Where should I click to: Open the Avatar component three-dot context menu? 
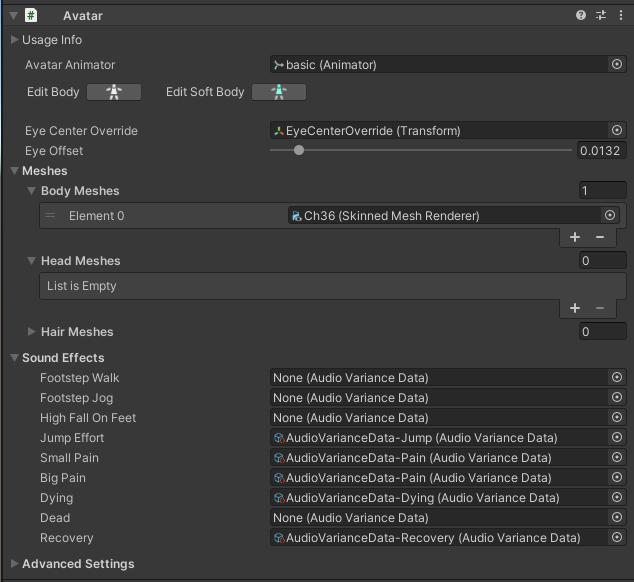click(x=620, y=15)
